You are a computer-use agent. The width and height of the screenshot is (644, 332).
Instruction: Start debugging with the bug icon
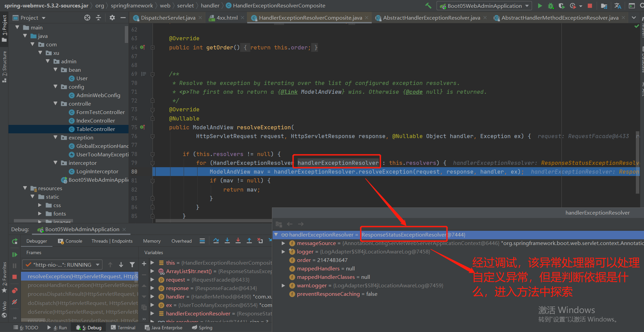coord(551,6)
